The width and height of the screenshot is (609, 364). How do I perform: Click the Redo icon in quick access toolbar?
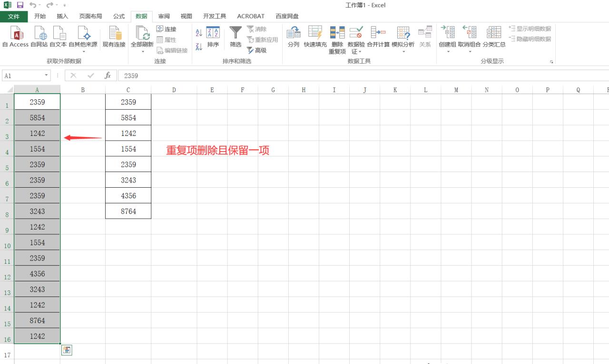pyautogui.click(x=49, y=5)
